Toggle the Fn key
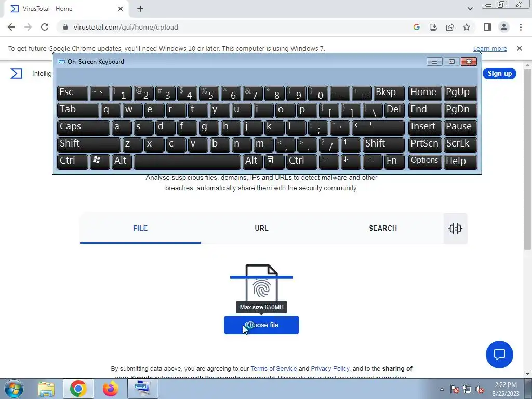Image resolution: width=532 pixels, height=399 pixels. point(394,162)
